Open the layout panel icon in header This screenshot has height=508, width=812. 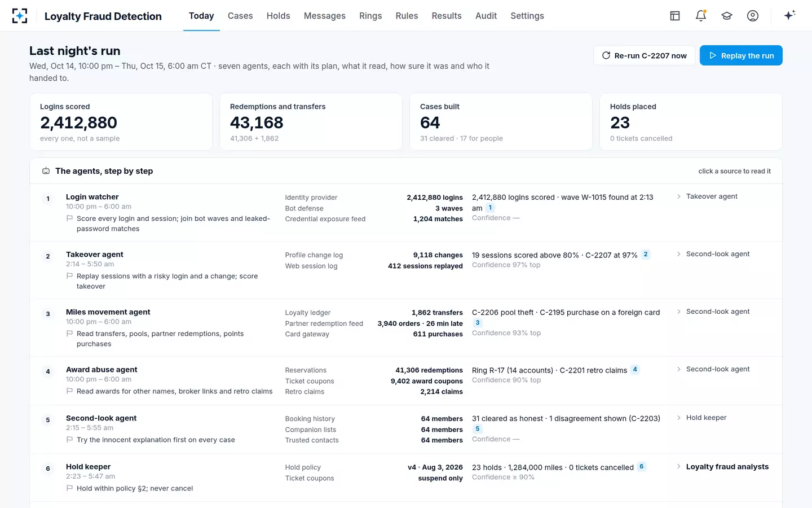click(x=675, y=16)
